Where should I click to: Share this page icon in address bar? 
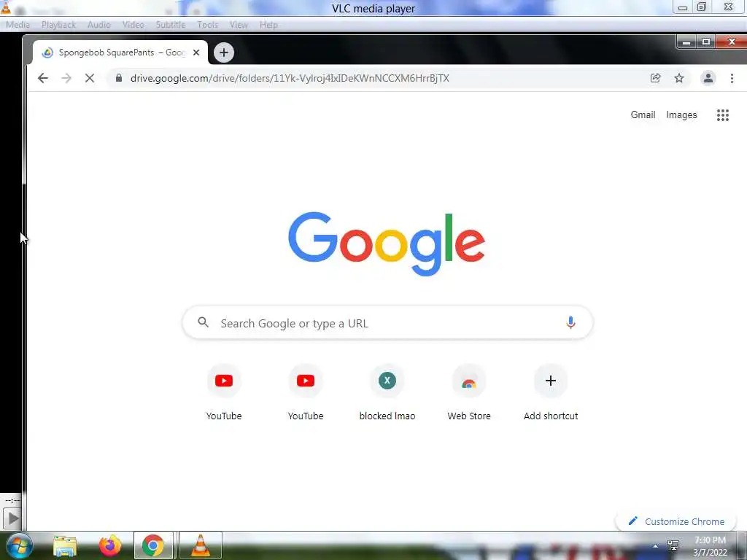tap(656, 78)
